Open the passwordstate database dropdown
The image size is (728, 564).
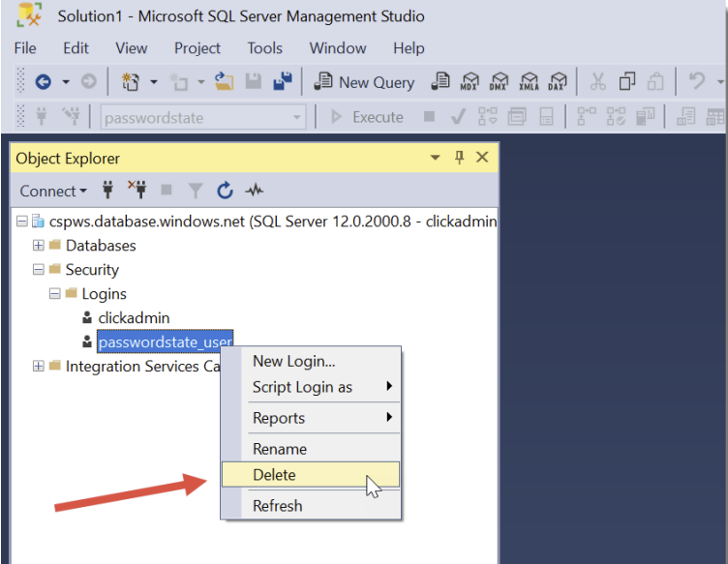203,117
